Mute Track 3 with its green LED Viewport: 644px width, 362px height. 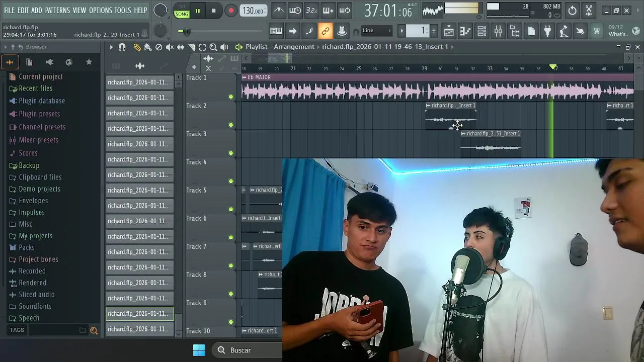coord(231,153)
